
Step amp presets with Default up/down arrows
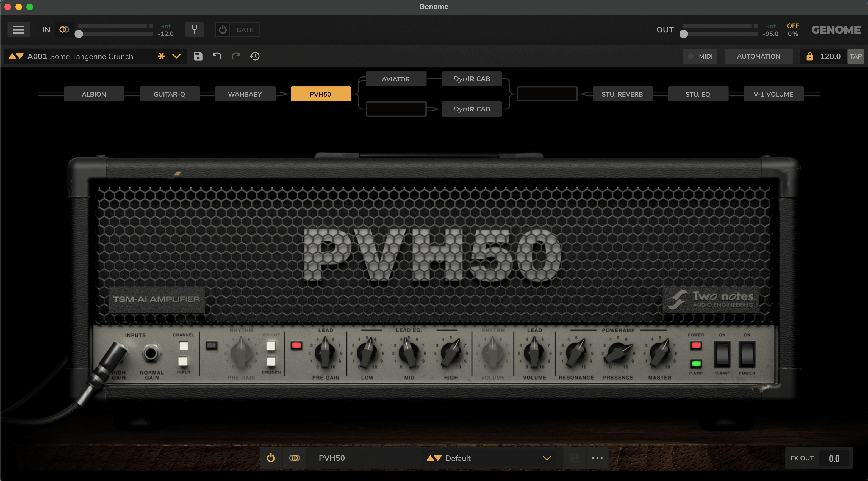pyautogui.click(x=434, y=458)
